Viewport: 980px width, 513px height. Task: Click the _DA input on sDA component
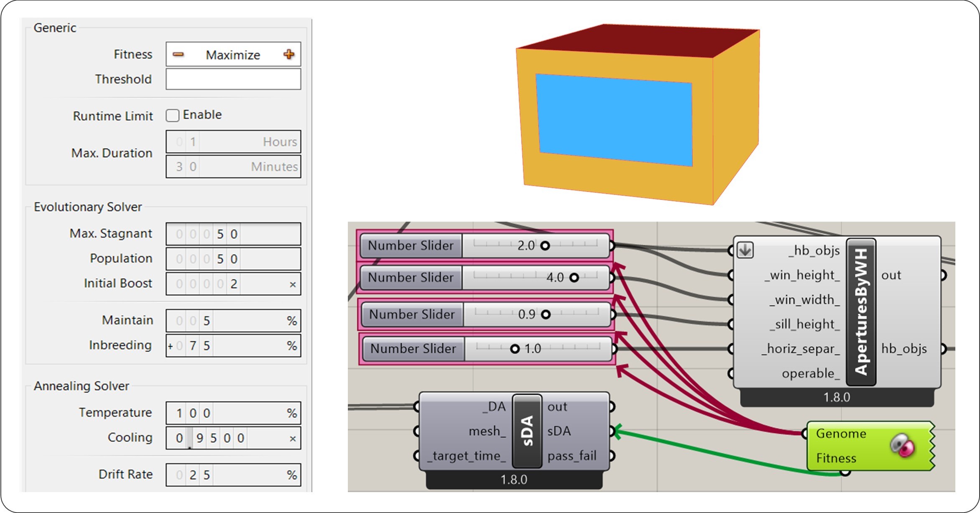pos(494,406)
